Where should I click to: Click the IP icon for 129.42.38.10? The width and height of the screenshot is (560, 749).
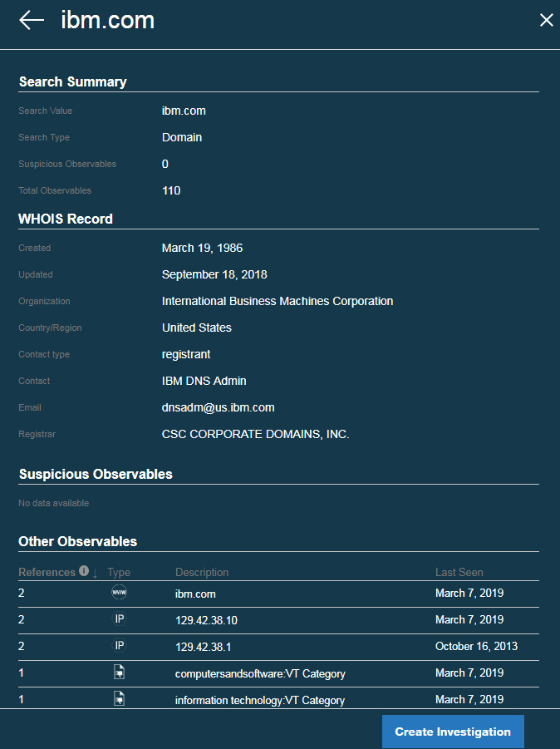119,619
